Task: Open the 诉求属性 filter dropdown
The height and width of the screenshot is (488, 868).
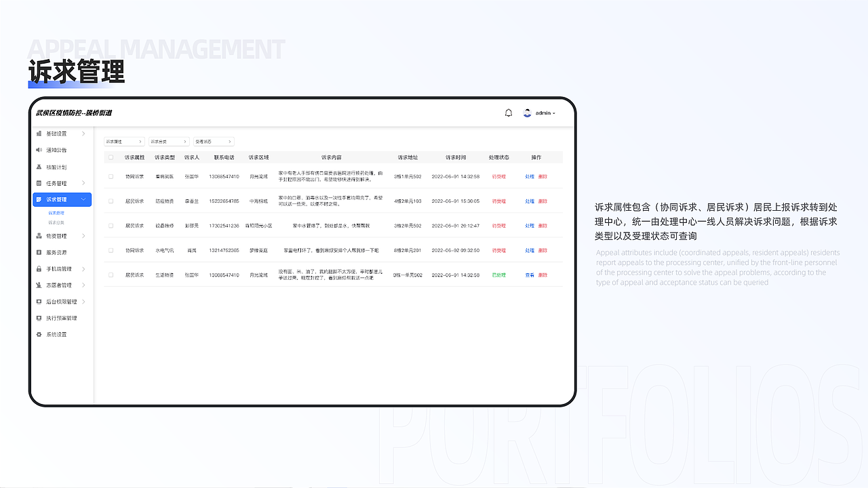Action: pos(124,142)
